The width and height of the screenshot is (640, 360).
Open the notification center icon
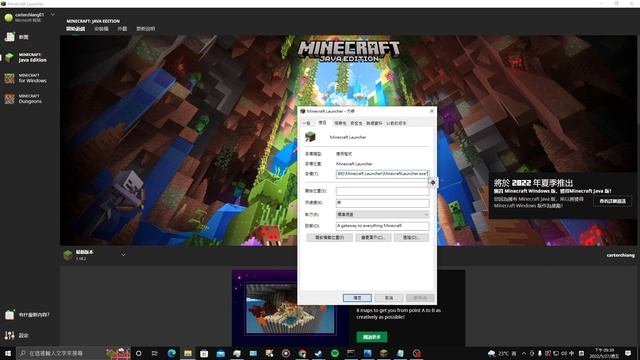click(x=628, y=353)
